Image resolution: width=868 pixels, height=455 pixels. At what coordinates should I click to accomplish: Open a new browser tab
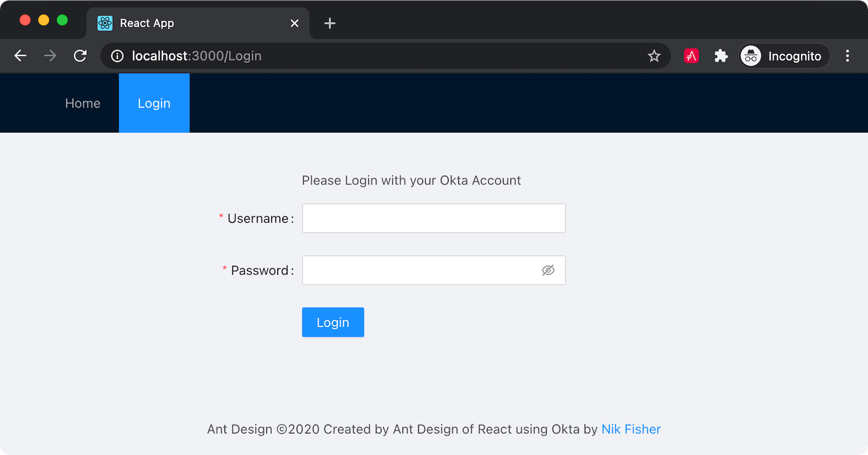[329, 23]
